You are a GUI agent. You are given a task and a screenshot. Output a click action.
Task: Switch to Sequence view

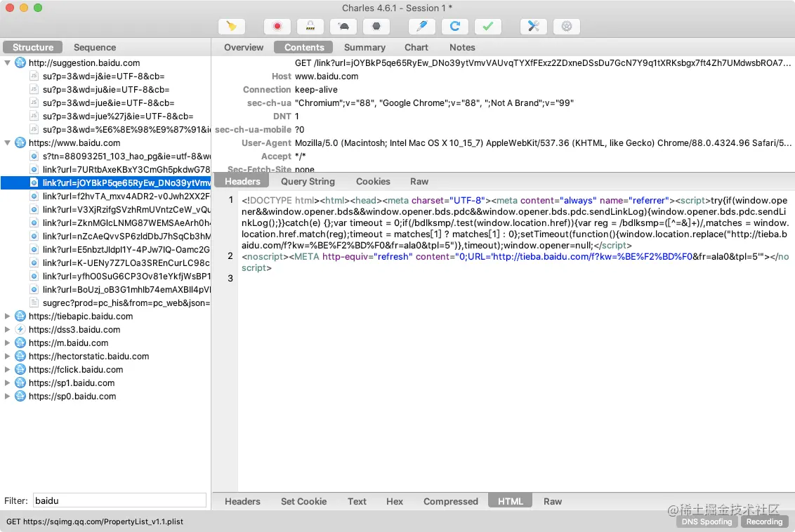point(95,47)
